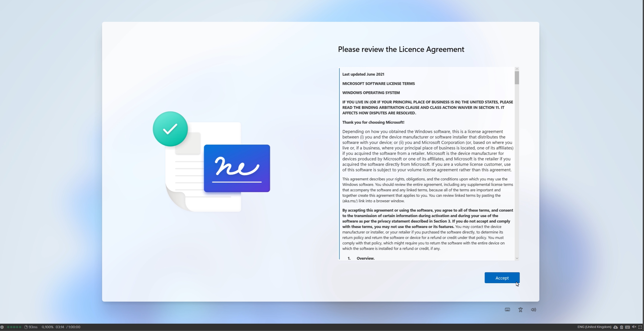Viewport: 644px width, 331px height.
Task: Click the licence text scrollbar thumb
Action: (517, 78)
